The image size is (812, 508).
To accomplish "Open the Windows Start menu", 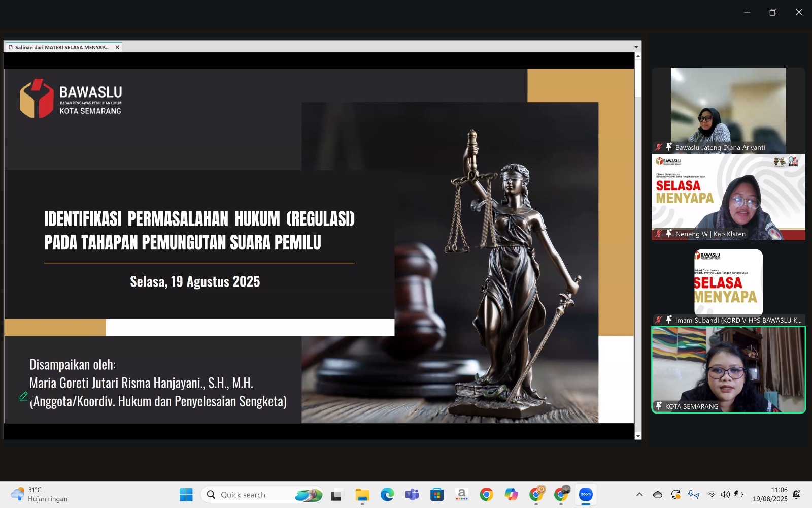I will tap(186, 494).
